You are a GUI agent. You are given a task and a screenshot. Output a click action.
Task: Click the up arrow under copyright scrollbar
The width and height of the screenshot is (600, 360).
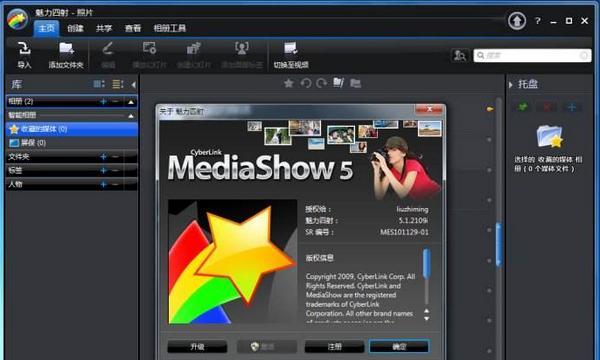426,311
